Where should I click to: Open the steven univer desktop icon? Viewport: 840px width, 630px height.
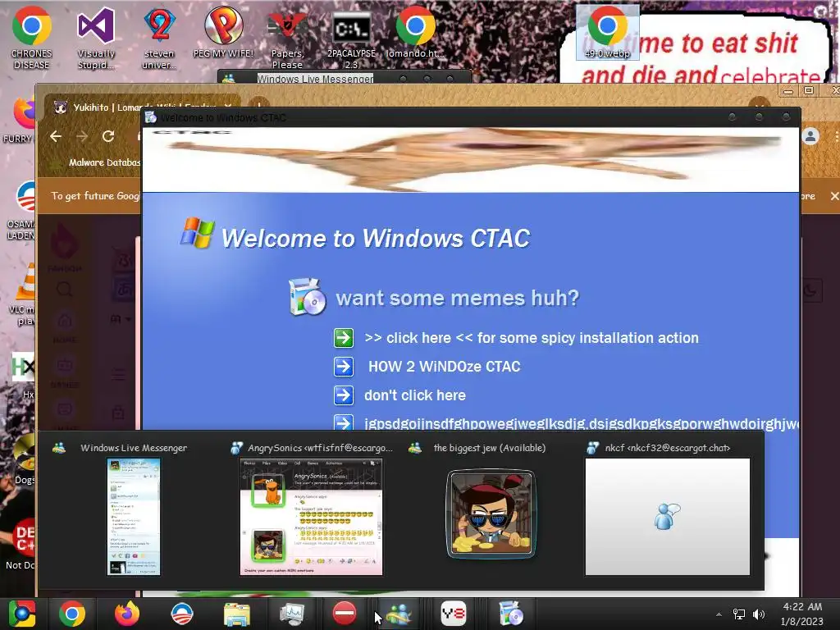pos(159,38)
